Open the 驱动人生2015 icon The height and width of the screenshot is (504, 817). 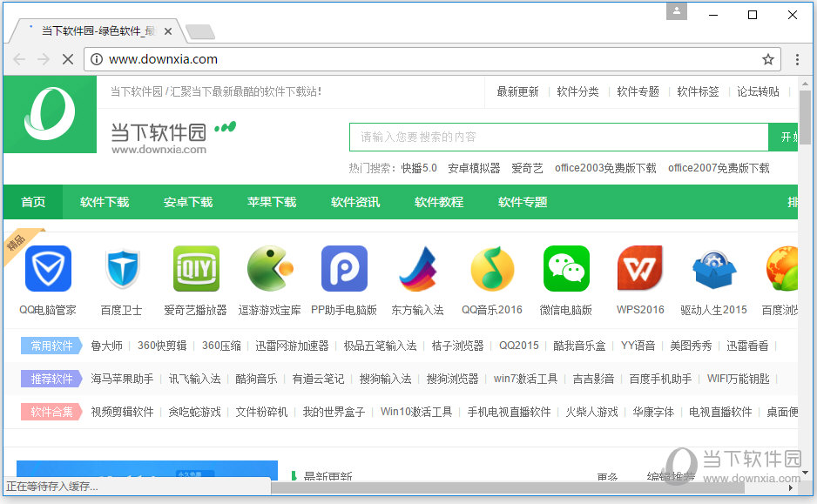(714, 270)
